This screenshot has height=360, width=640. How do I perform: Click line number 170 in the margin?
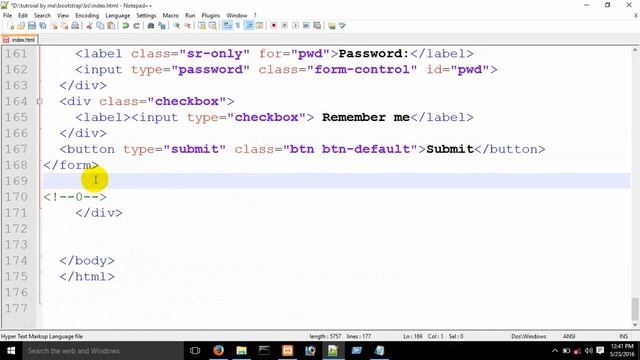(x=16, y=197)
